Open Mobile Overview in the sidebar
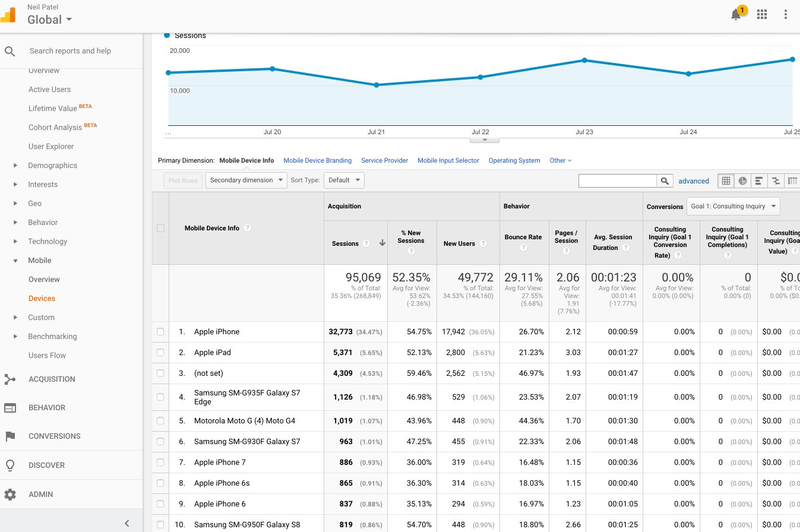 pos(44,280)
